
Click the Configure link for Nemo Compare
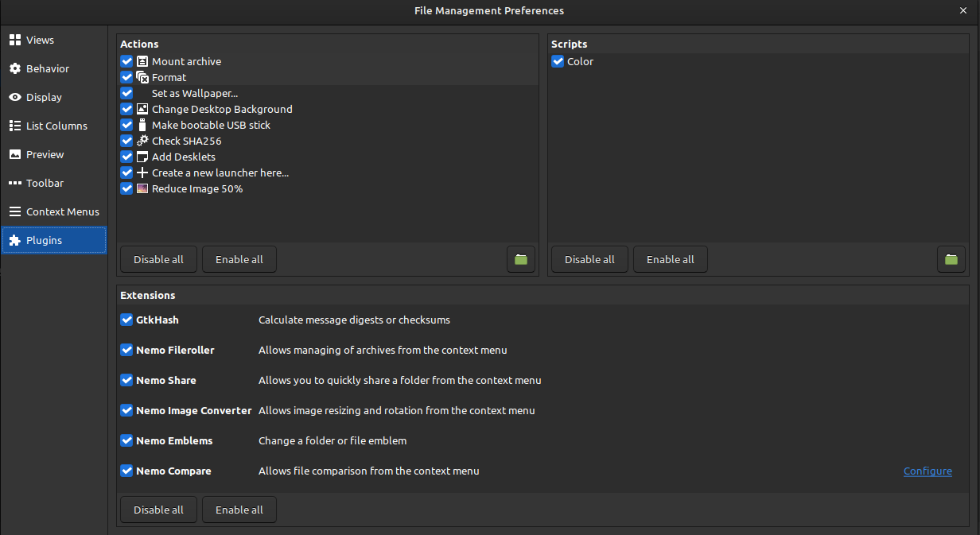(927, 471)
